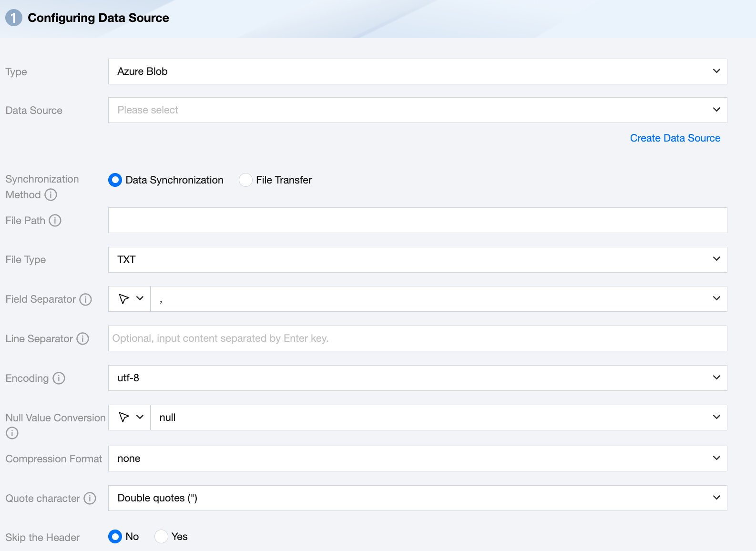Choose No for Skip the Header

click(x=115, y=537)
